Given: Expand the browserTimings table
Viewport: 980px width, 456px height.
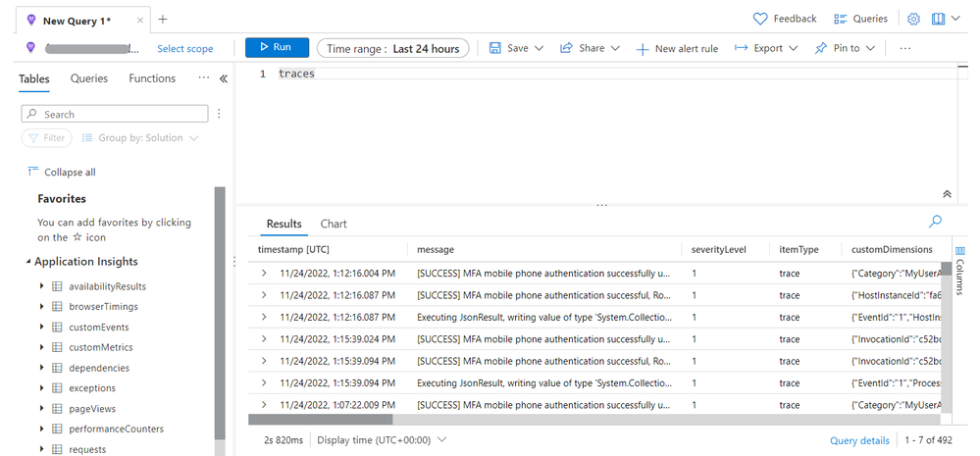Looking at the screenshot, I should 41,307.
